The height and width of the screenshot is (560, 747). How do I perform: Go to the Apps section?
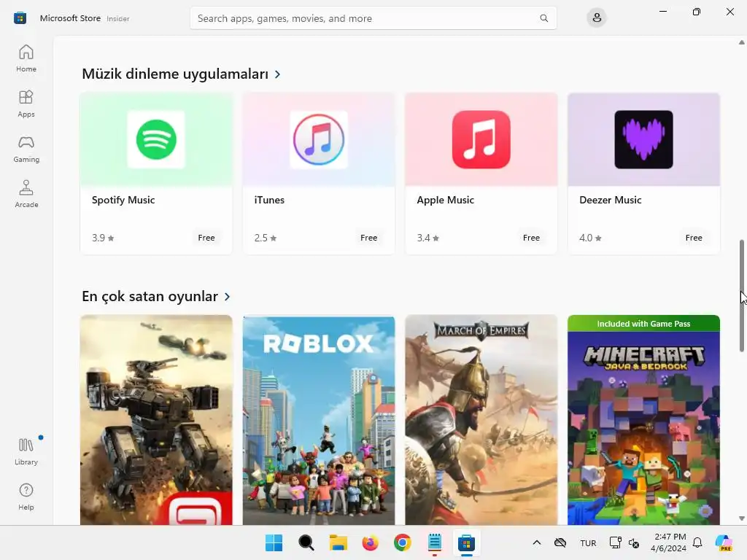[x=26, y=104]
